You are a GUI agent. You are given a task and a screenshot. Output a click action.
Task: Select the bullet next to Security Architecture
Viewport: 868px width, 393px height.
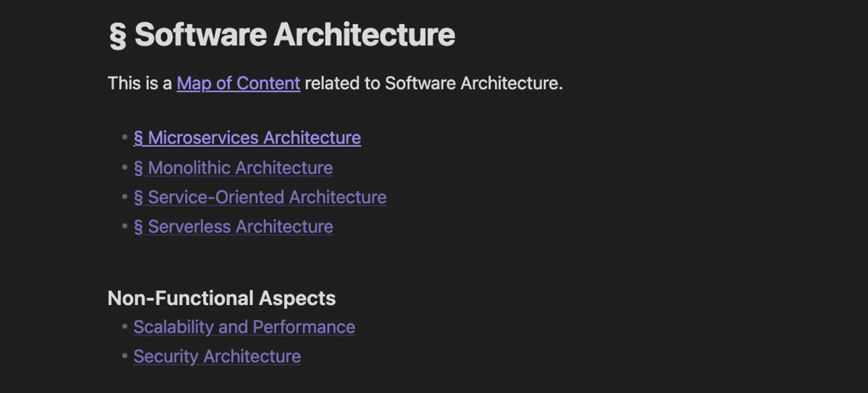pos(125,356)
